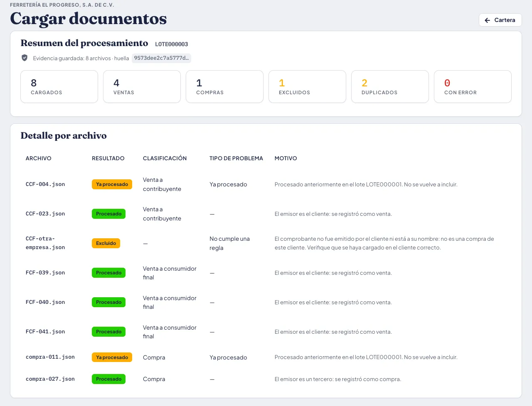
Task: Click motivo text of CCF-004.json row
Action: point(366,184)
